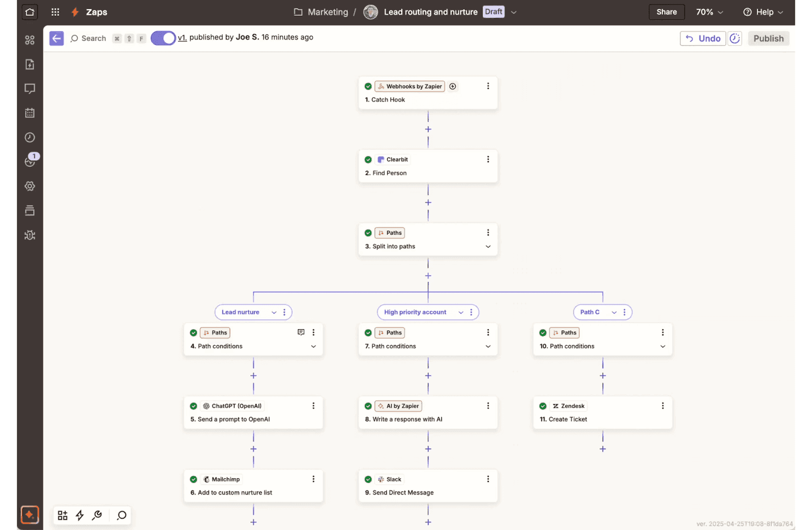This screenshot has height=530, width=812.
Task: Open the three-dot menu on Zendesk step
Action: pyautogui.click(x=662, y=405)
